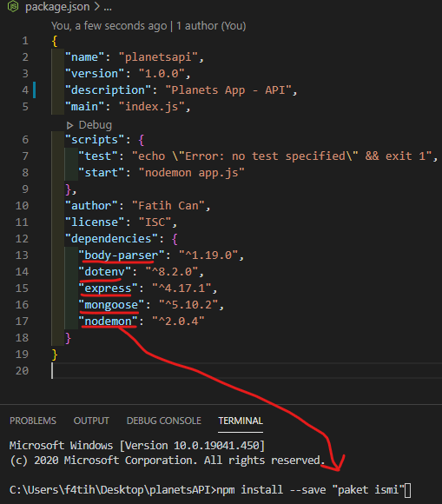Run the Debug code lens above scripts

95,125
